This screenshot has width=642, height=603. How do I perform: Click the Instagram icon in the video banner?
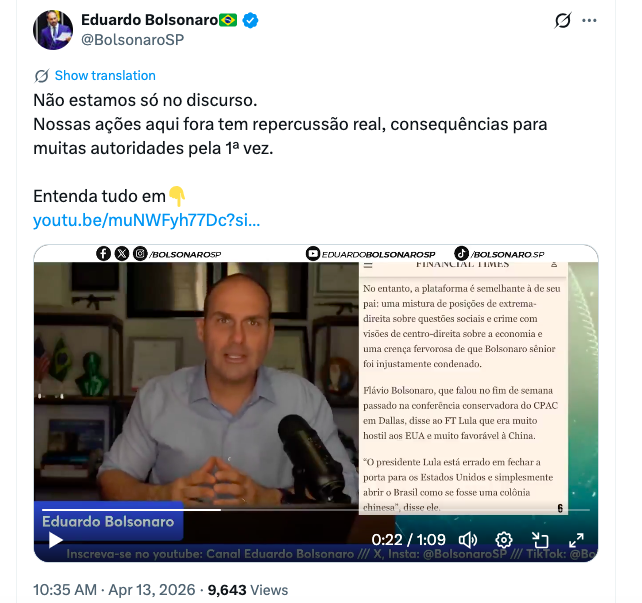140,254
